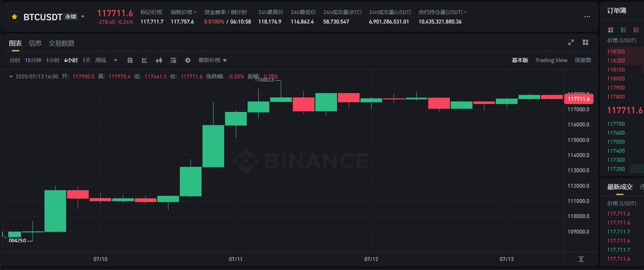Show only sell orders in order book
This screenshot has width=644, height=270.
[637, 29]
